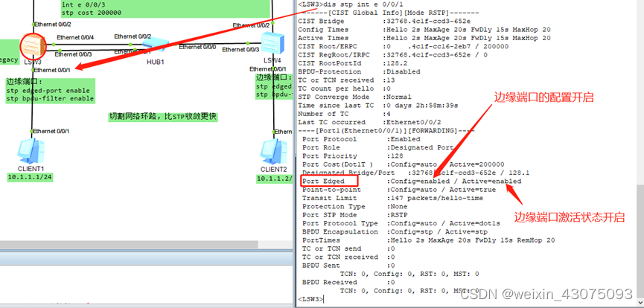Click the 'BPDU Encapsulation' line
Screen dimensions: 644x308
[397, 231]
